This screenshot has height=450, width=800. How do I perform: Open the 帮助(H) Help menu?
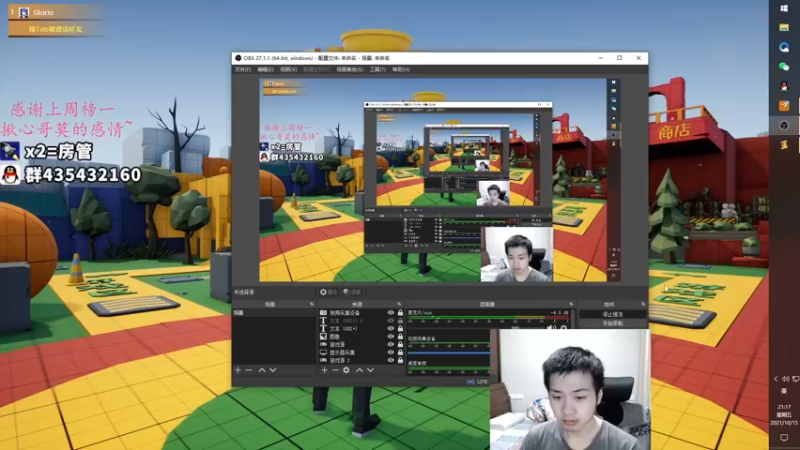(401, 69)
